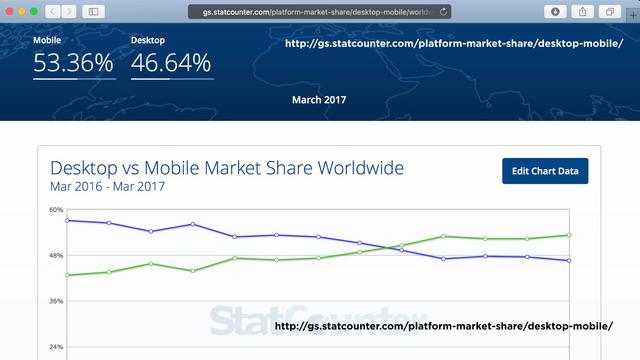Click the Edit Chart Data button

[545, 171]
